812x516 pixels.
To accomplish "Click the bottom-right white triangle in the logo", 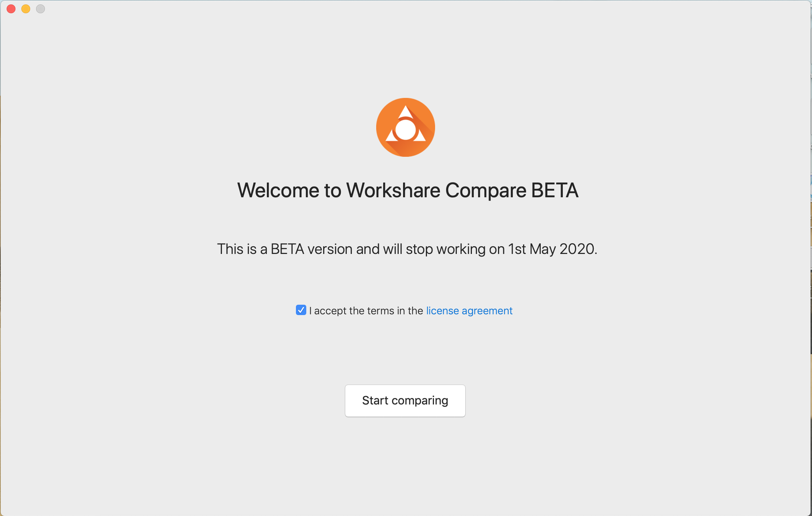I will (x=420, y=135).
